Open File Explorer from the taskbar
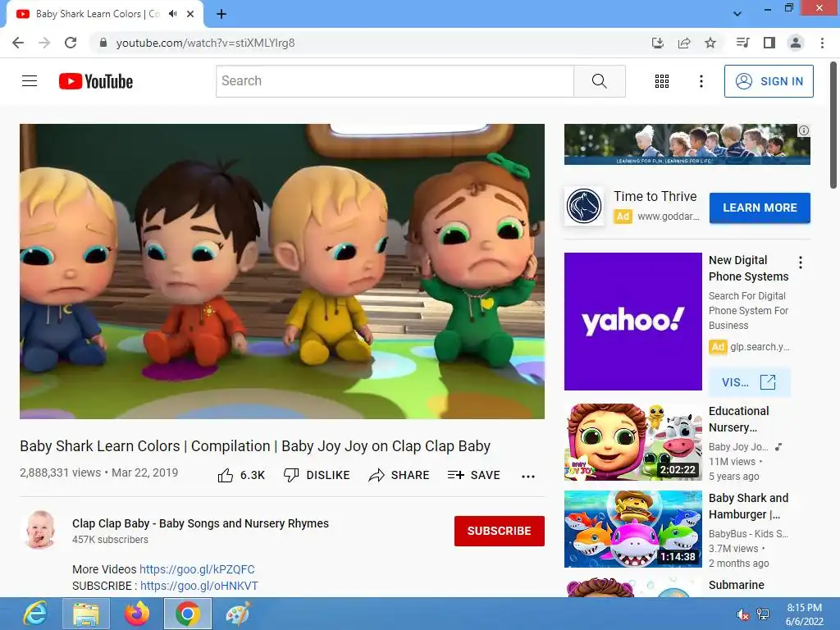This screenshot has width=840, height=630. coord(86,614)
